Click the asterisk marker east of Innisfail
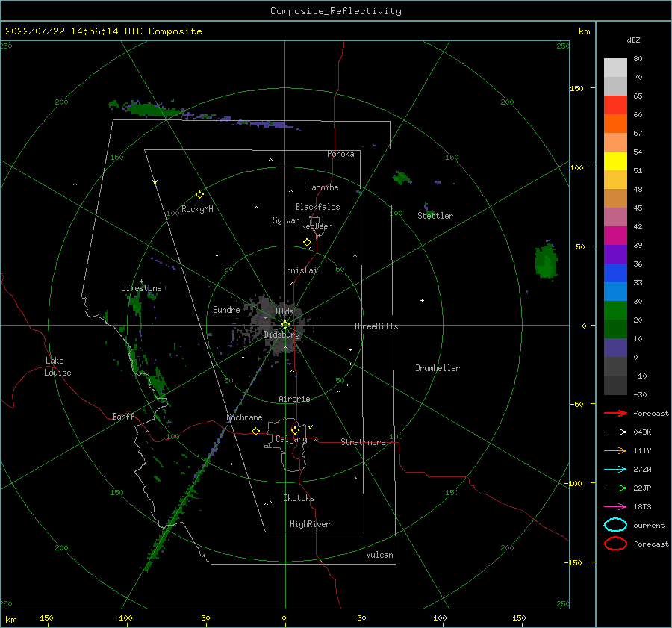Image resolution: width=672 pixels, height=628 pixels. [355, 256]
